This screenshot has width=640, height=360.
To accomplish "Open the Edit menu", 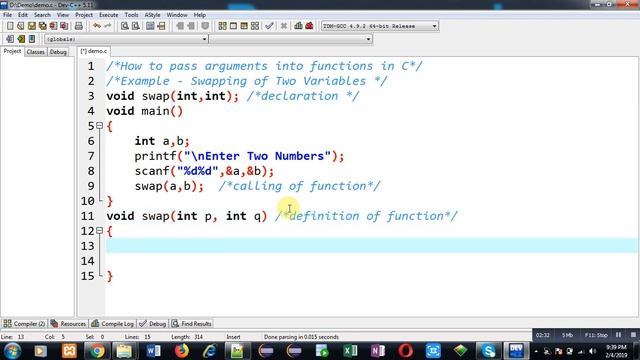I will (x=23, y=15).
